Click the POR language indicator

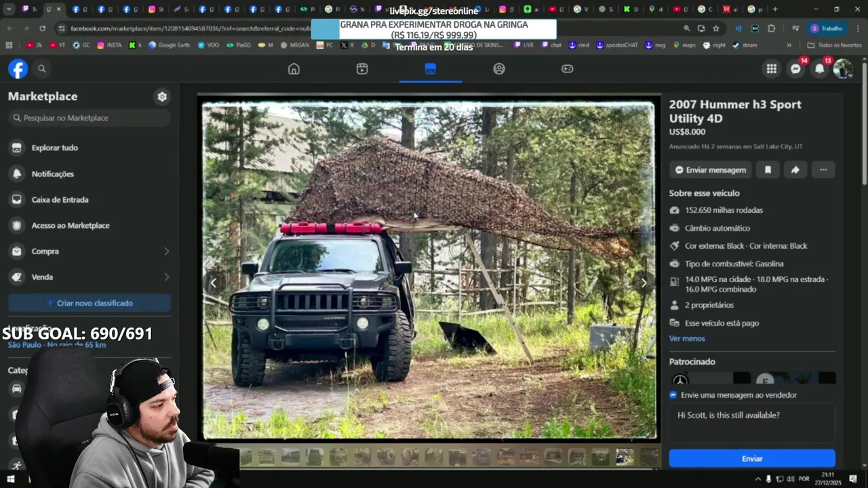[804, 479]
